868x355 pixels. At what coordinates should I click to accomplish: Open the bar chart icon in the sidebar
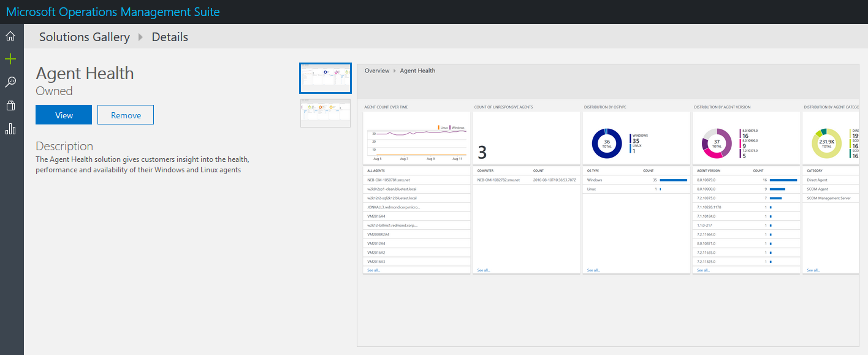point(10,129)
